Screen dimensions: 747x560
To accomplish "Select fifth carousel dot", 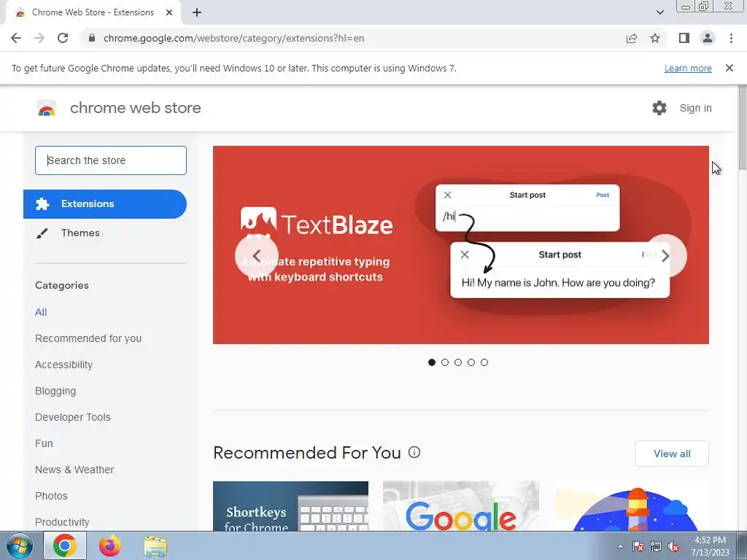I will click(484, 362).
